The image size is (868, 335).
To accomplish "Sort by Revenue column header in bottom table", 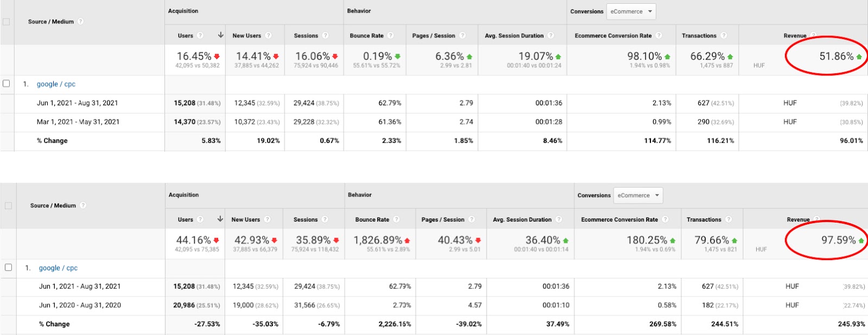I will 798,220.
